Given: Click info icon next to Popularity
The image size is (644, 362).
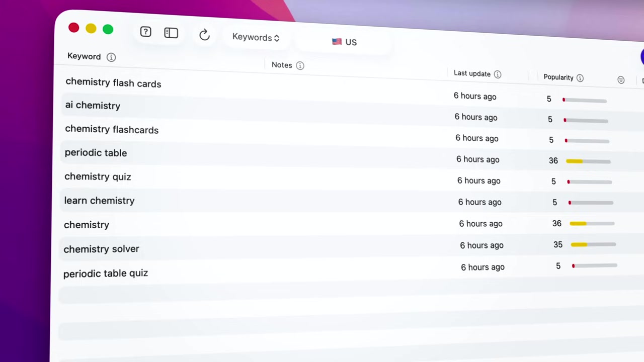Looking at the screenshot, I should click(x=580, y=78).
